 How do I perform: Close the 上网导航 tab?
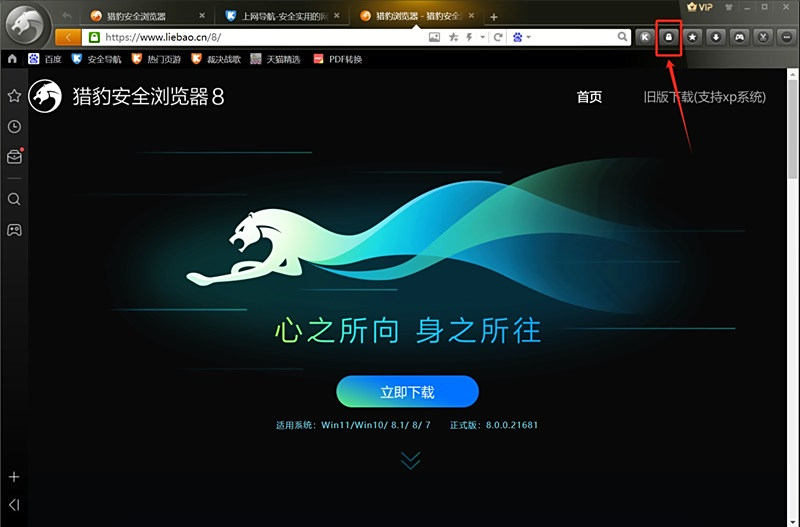pyautogui.click(x=337, y=16)
